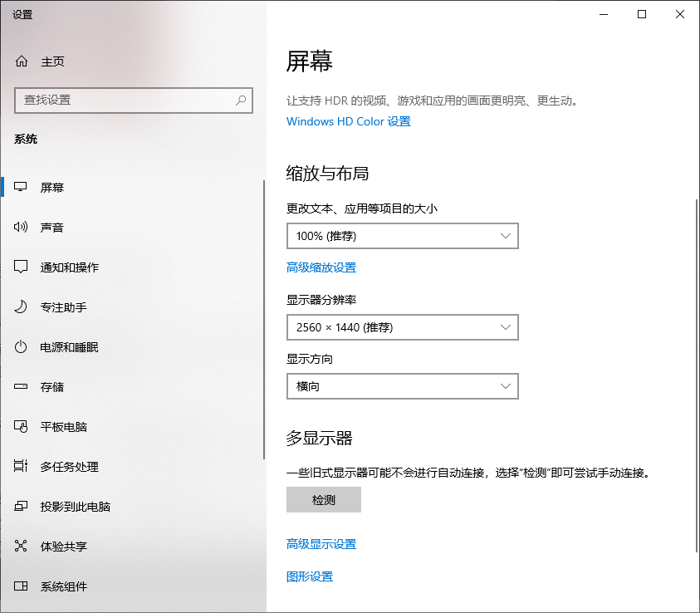The width and height of the screenshot is (700, 613).
Task: Open 电源和睡眠 settings
Action: [68, 346]
